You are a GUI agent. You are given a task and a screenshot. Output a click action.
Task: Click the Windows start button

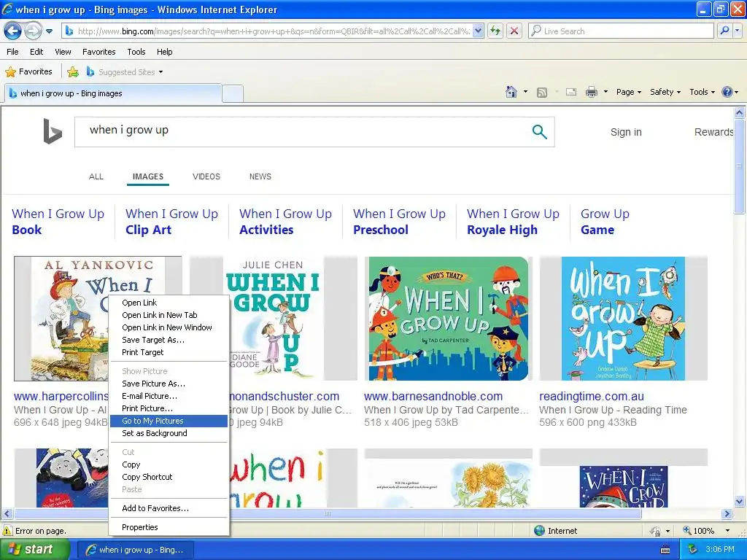pos(34,550)
